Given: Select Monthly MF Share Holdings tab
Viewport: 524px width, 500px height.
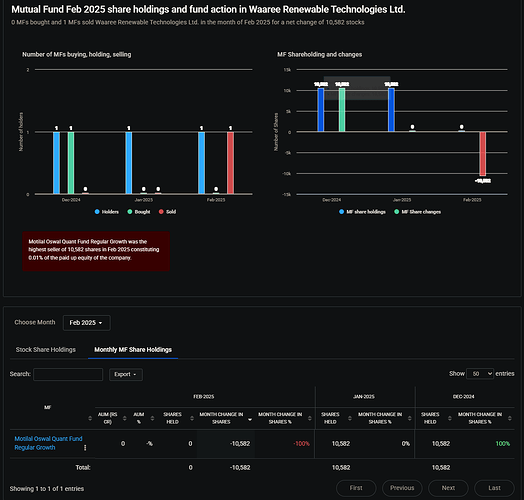Looking at the screenshot, I should (x=133, y=350).
